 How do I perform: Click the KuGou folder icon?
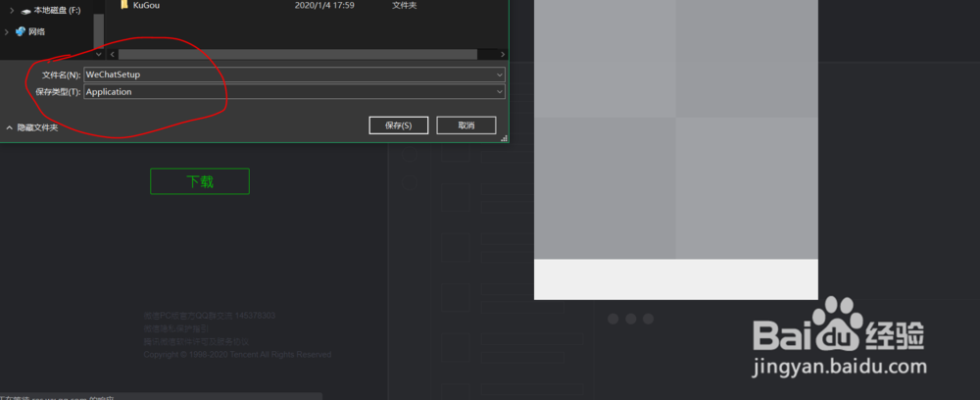(x=123, y=4)
